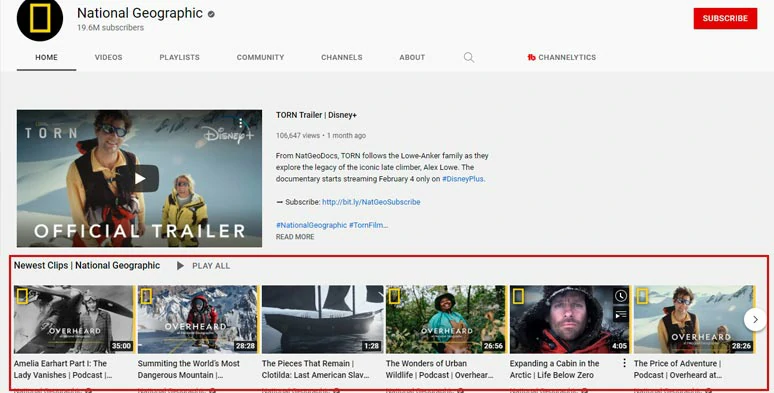The width and height of the screenshot is (774, 393).
Task: Click The Pieces That Remain | Clotilda title
Action: click(315, 369)
